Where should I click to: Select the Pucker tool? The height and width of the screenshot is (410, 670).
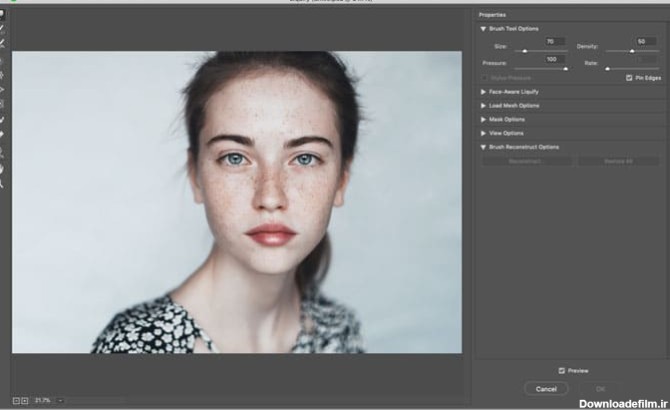point(5,74)
